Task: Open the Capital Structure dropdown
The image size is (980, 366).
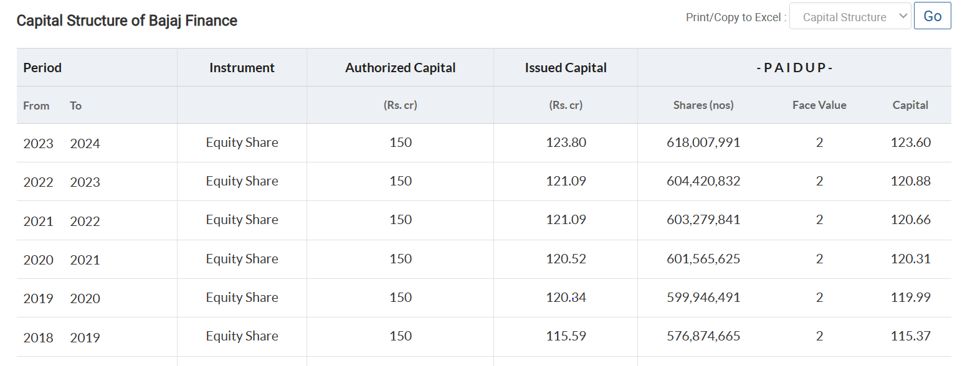Action: (x=850, y=17)
